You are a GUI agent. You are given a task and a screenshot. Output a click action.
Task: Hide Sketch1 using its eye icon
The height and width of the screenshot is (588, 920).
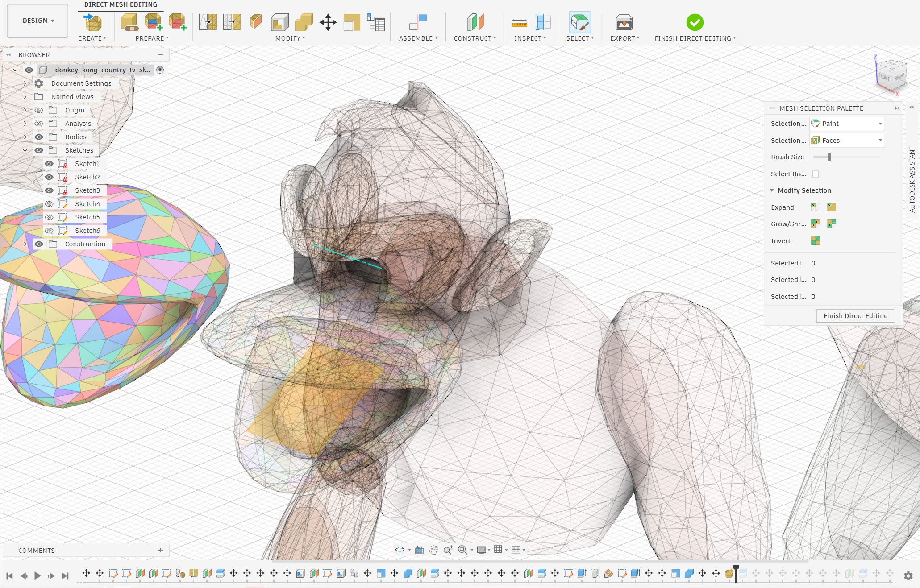click(49, 164)
